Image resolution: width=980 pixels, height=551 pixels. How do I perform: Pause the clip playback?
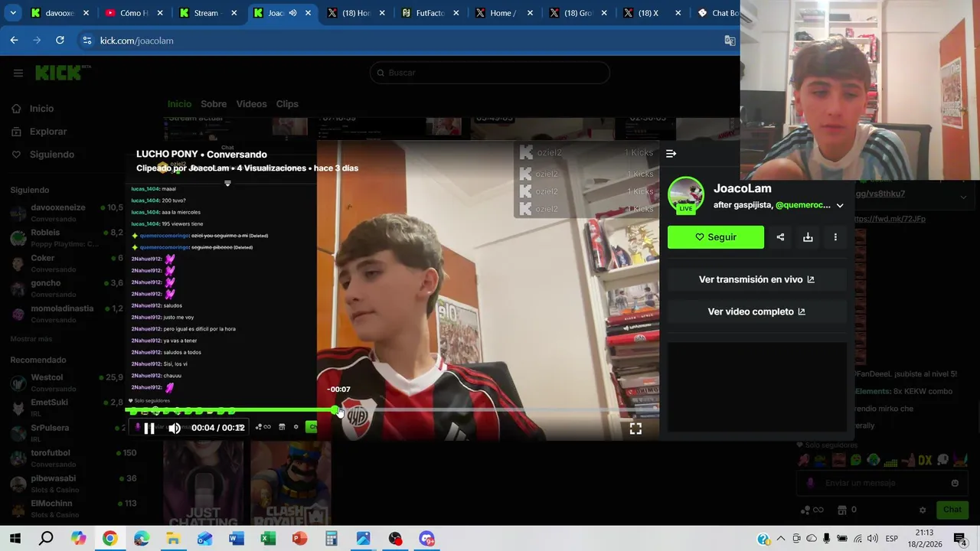[149, 429]
